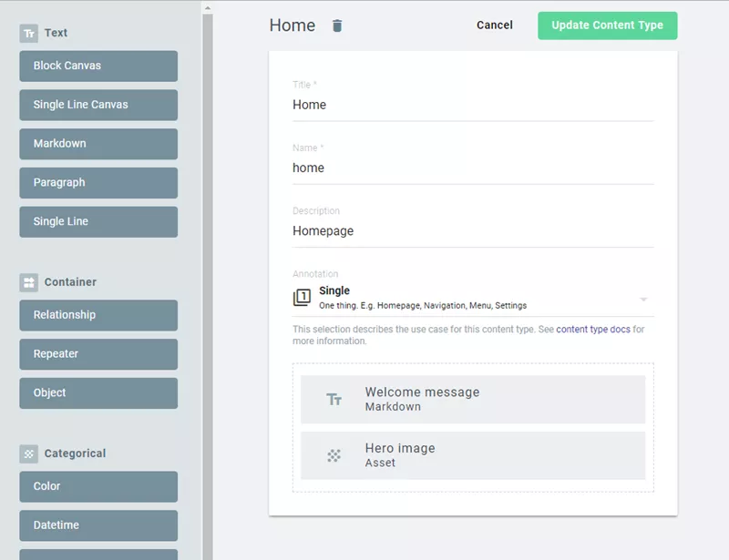The image size is (729, 560).
Task: Click the text icon beside Welcome message
Action: click(334, 399)
